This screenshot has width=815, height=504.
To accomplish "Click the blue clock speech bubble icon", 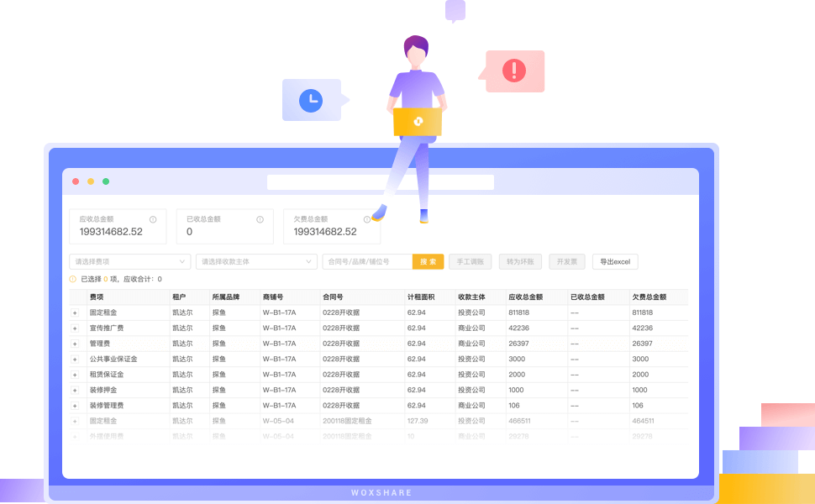I will pyautogui.click(x=312, y=100).
